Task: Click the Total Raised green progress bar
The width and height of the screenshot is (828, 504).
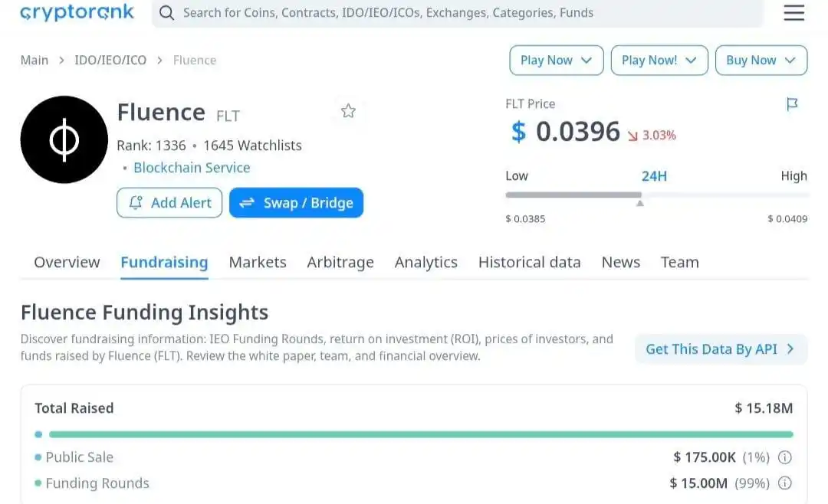Action: pos(421,434)
